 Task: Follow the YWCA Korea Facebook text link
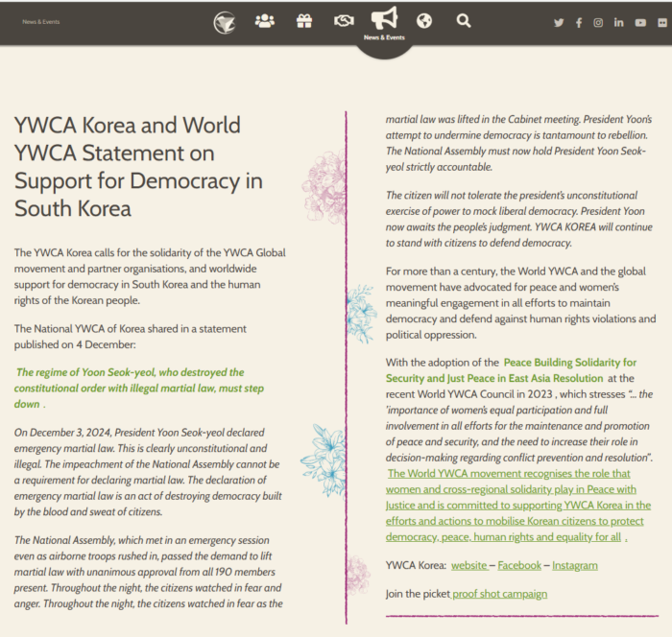[x=518, y=565]
